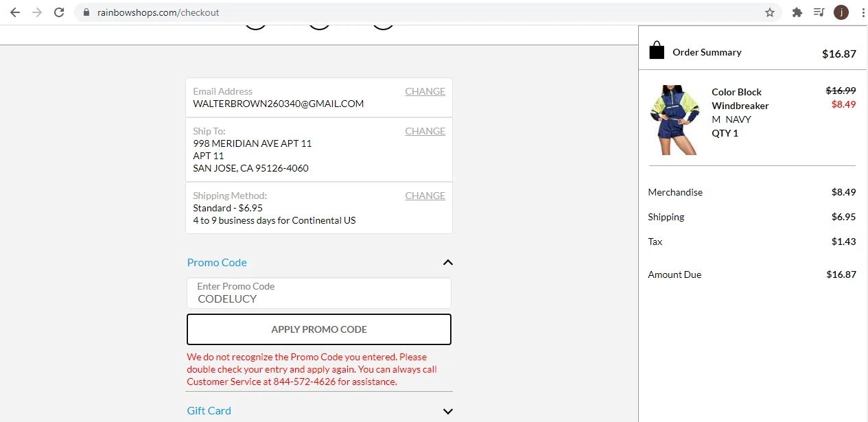Click the SAN JOSE, CA 95126-4060 line

[x=251, y=168]
